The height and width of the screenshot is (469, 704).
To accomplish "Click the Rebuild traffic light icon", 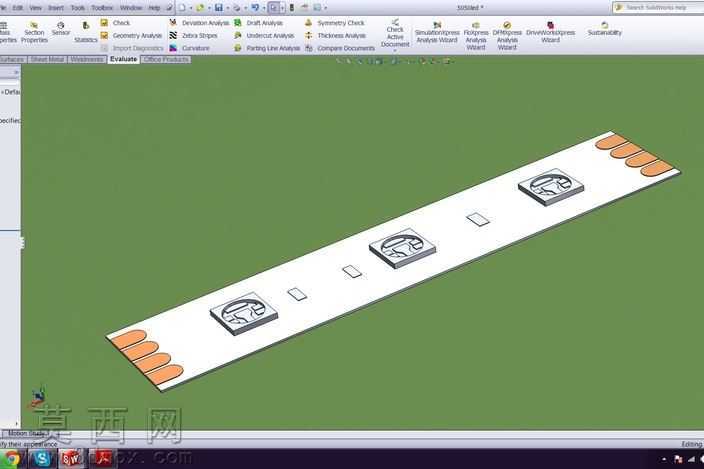I will (x=292, y=8).
